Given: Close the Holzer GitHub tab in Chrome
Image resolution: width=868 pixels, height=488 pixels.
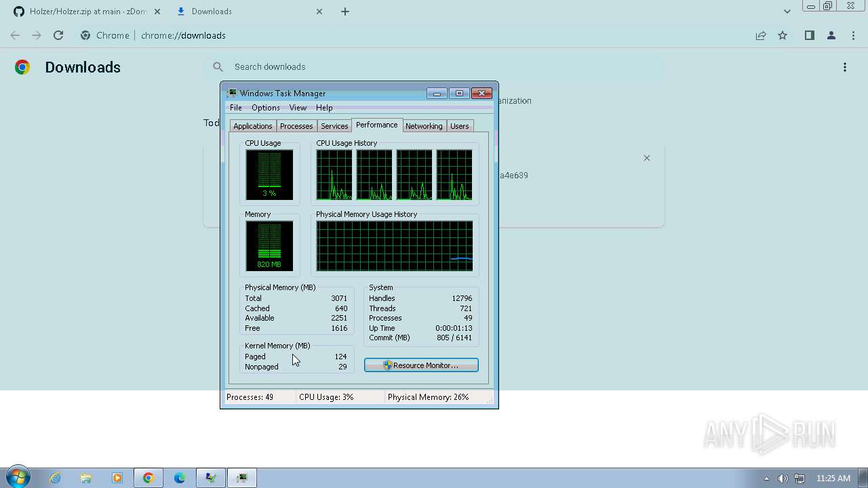Looking at the screenshot, I should click(x=156, y=12).
